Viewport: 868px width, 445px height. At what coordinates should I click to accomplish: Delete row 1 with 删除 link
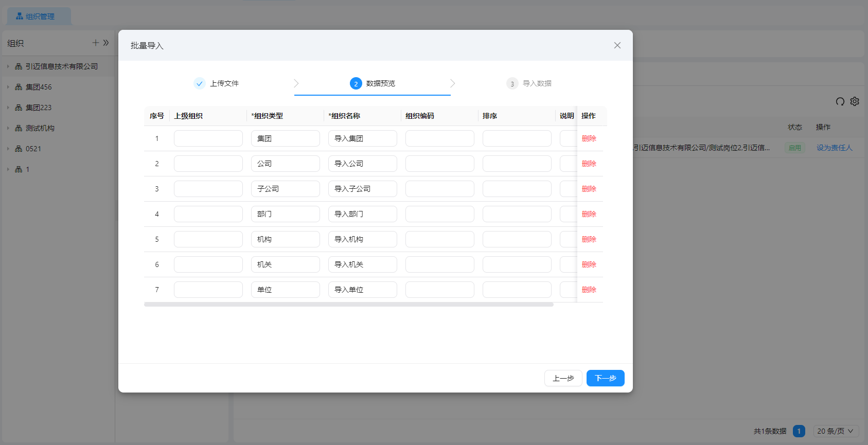click(589, 138)
